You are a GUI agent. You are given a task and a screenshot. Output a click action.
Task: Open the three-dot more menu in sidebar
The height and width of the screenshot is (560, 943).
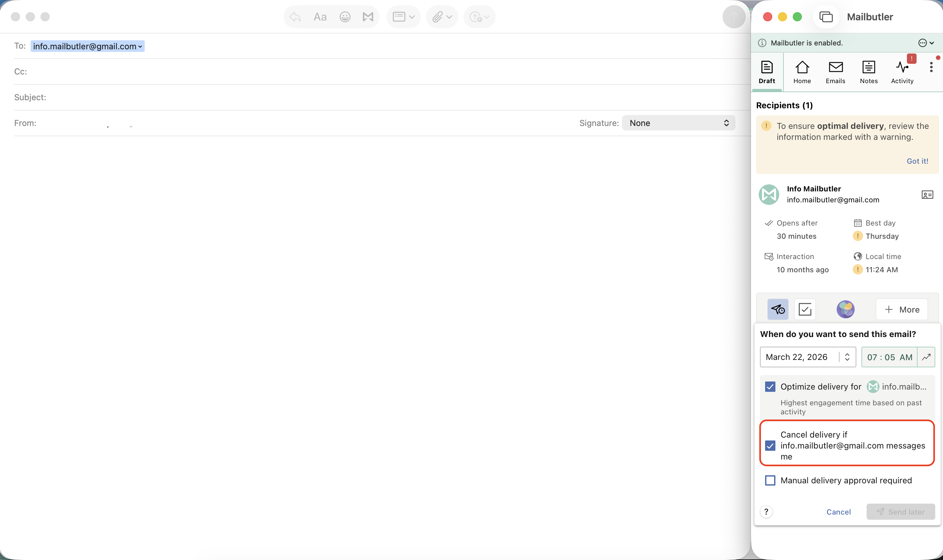click(931, 67)
